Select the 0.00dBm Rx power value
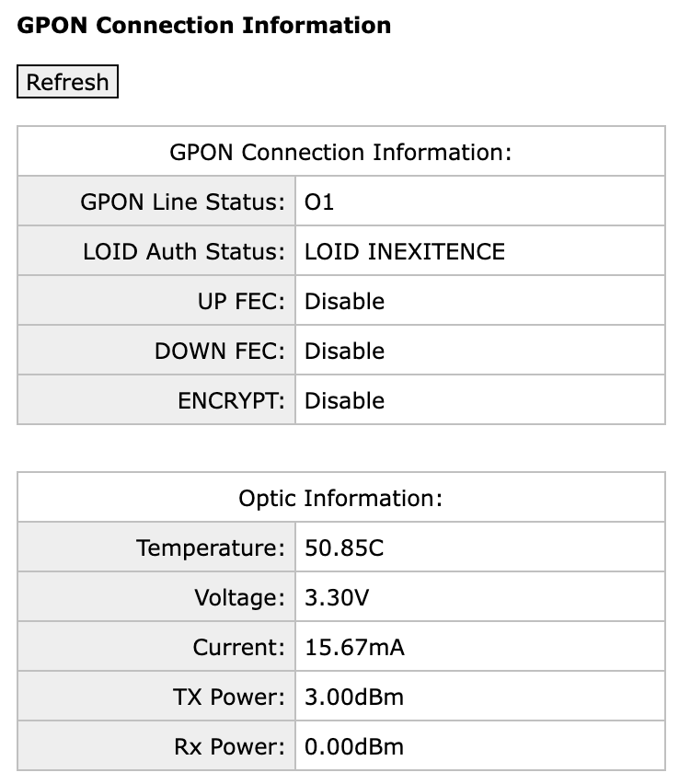The width and height of the screenshot is (679, 784). tap(354, 746)
